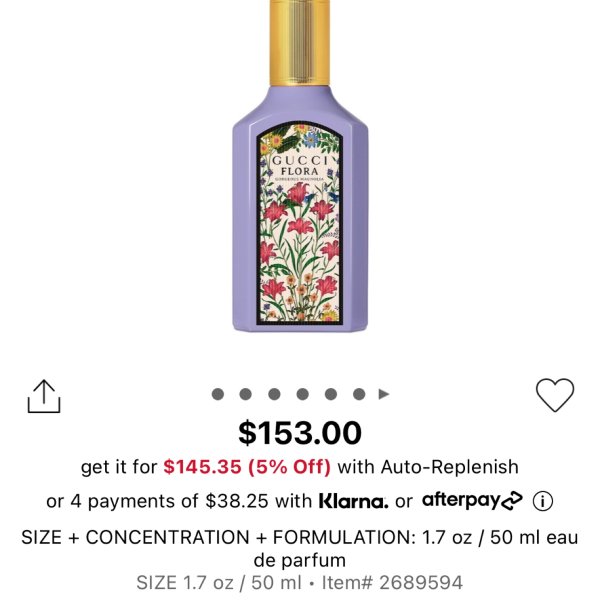Click the Klarna logo

pyautogui.click(x=354, y=501)
